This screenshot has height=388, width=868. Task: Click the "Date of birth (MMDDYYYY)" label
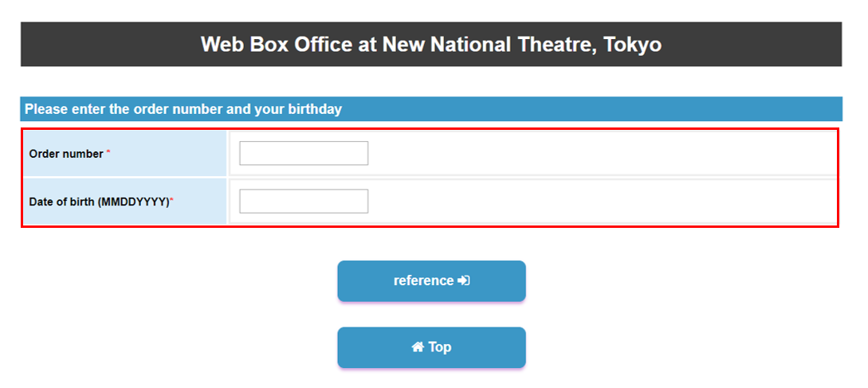pos(99,202)
